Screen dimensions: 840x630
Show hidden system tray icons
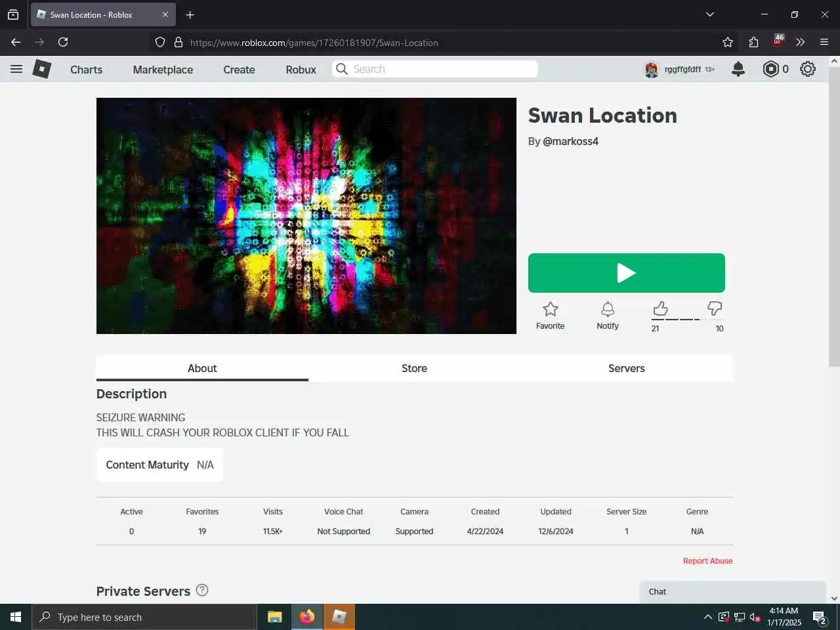coord(707,617)
